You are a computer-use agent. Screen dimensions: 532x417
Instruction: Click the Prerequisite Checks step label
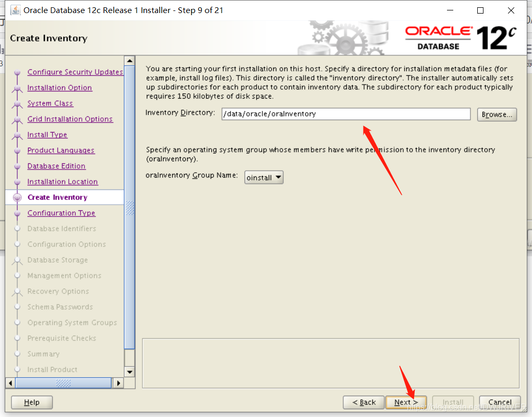[x=62, y=338]
